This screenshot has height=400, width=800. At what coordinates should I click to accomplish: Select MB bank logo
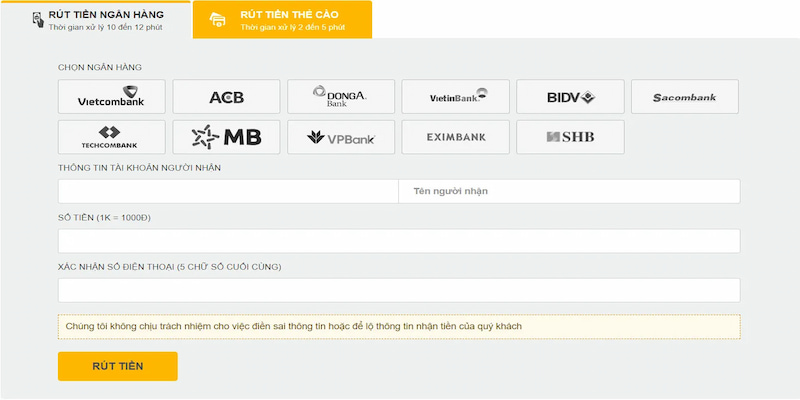[226, 137]
